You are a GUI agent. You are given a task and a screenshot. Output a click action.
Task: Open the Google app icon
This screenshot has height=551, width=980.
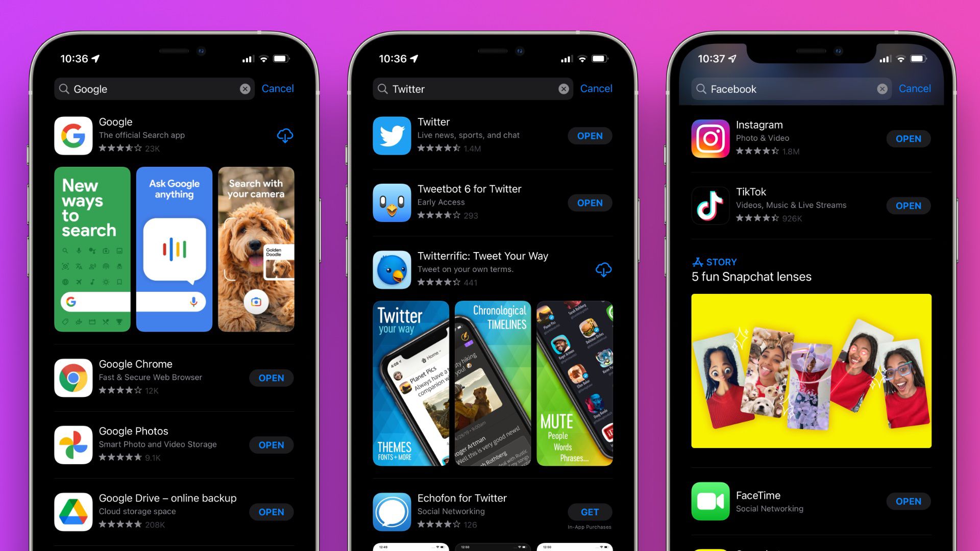pyautogui.click(x=73, y=136)
